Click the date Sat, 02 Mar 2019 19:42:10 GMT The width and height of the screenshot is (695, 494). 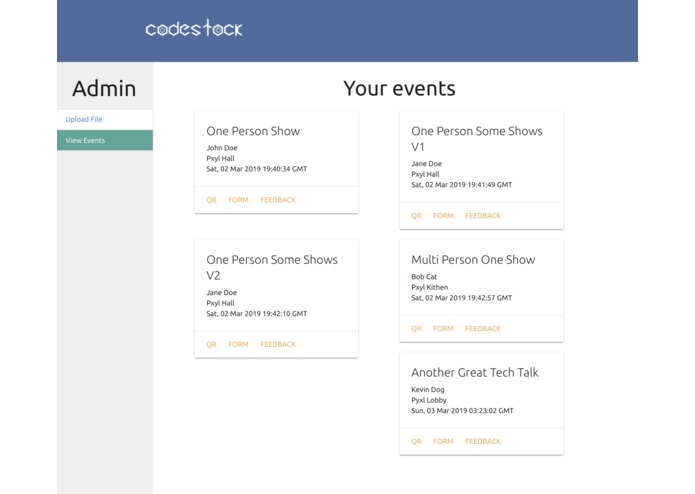point(257,313)
